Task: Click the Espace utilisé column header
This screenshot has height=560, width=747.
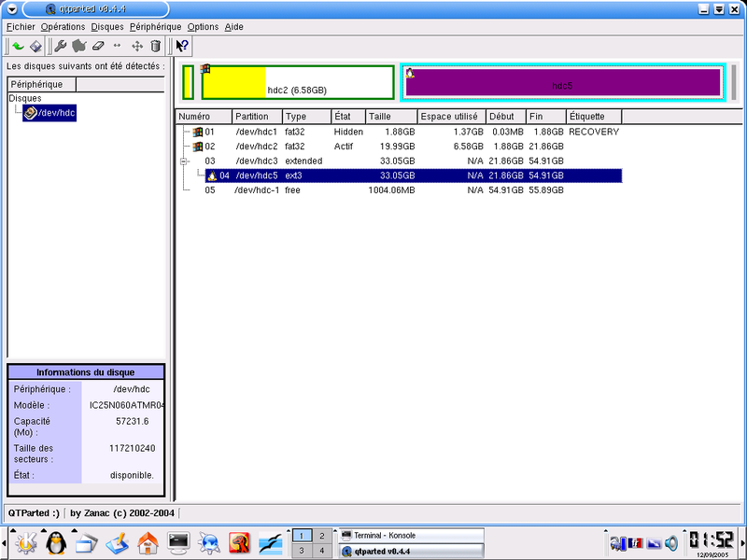Action: click(452, 117)
